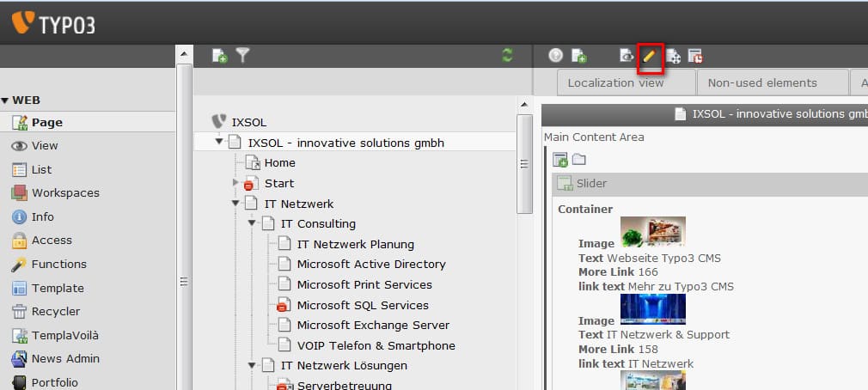Click the page tree vertical scrollbar thumb
The height and width of the screenshot is (390, 868).
pos(524,164)
